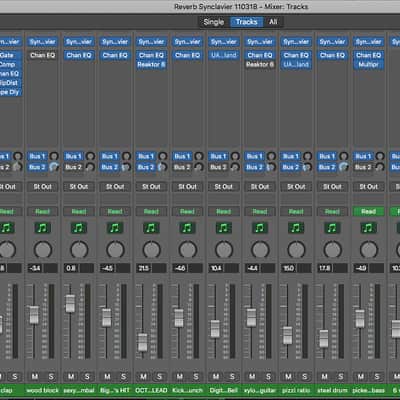This screenshot has width=400, height=400.
Task: Click the Bus 1 send knob on OCT...LEAD
Action: tap(162, 156)
